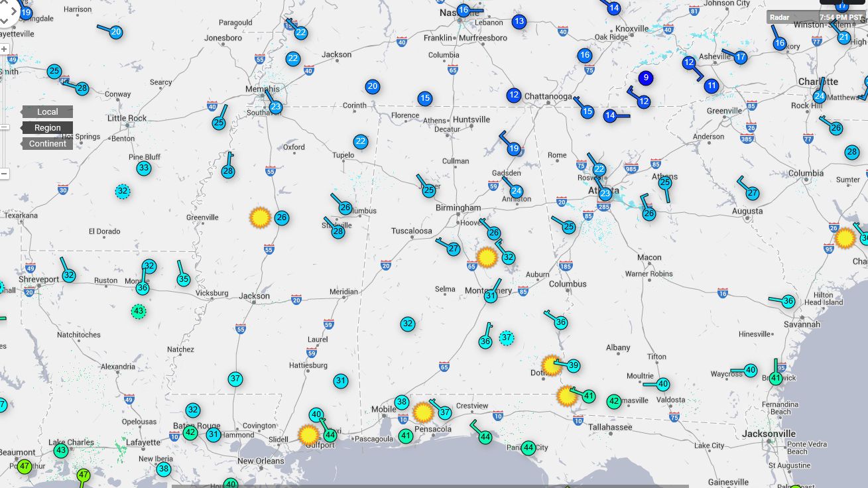The height and width of the screenshot is (488, 868).
Task: Select the 15 degree marker east of Corinth
Action: (425, 99)
